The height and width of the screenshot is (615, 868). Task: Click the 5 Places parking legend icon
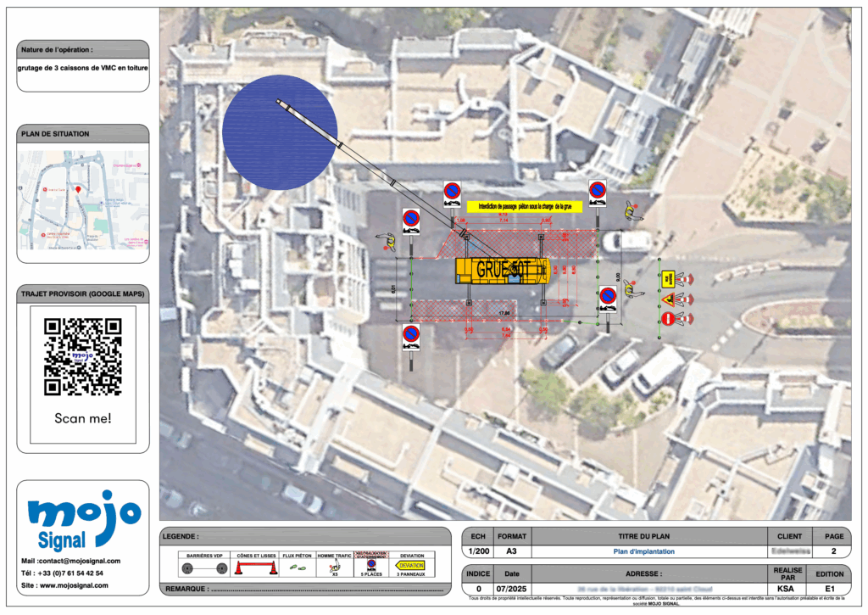pos(370,565)
